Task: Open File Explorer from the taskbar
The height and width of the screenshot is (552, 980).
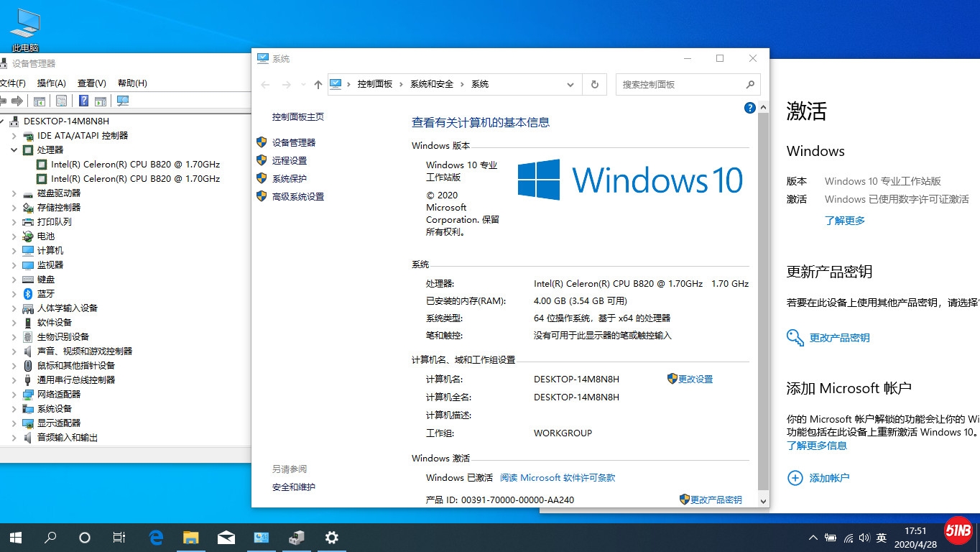Action: pyautogui.click(x=190, y=537)
